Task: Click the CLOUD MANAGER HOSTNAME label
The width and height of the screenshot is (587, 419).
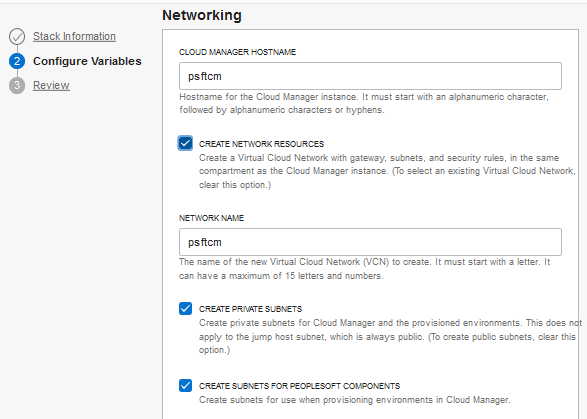Action: (x=237, y=52)
